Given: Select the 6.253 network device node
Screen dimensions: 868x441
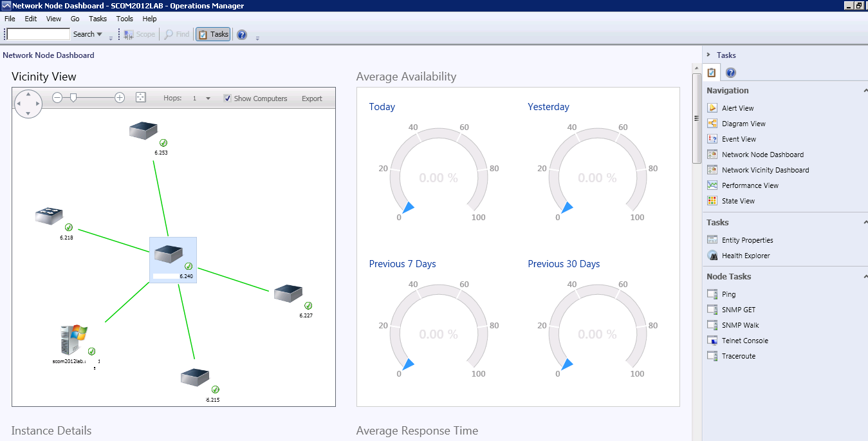Looking at the screenshot, I should [144, 131].
